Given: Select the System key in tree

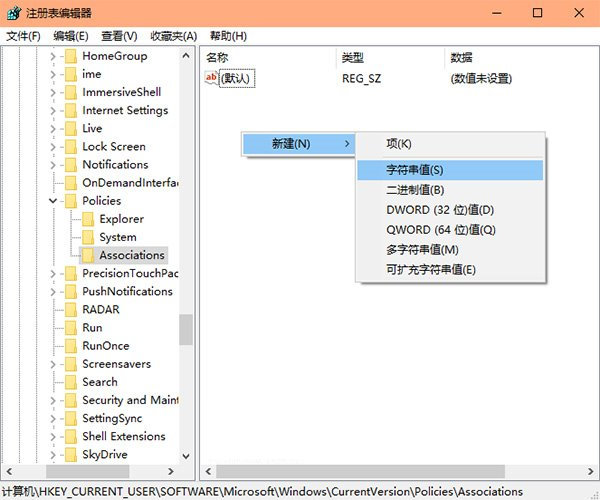Looking at the screenshot, I should click(x=117, y=237).
